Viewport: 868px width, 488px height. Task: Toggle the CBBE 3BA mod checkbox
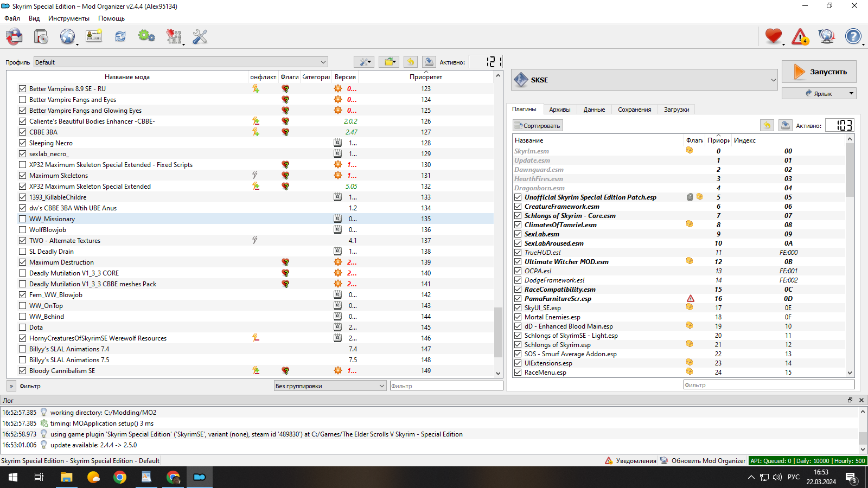pos(22,132)
